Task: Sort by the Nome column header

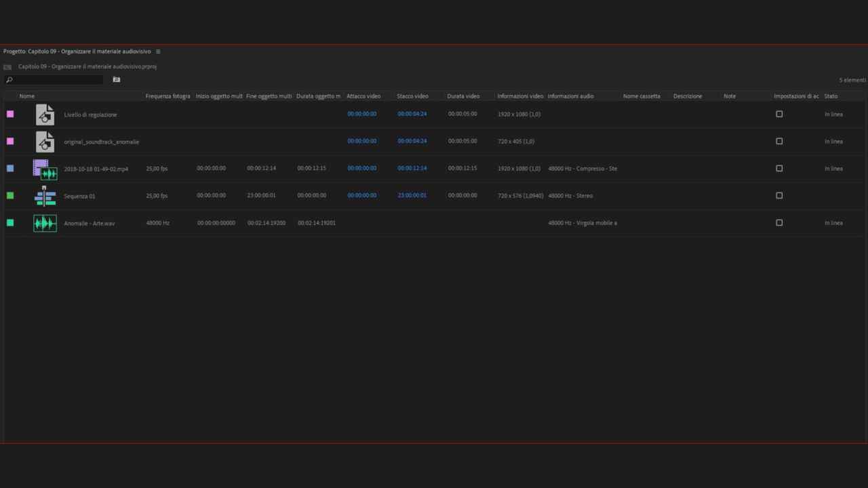Action: coord(27,96)
